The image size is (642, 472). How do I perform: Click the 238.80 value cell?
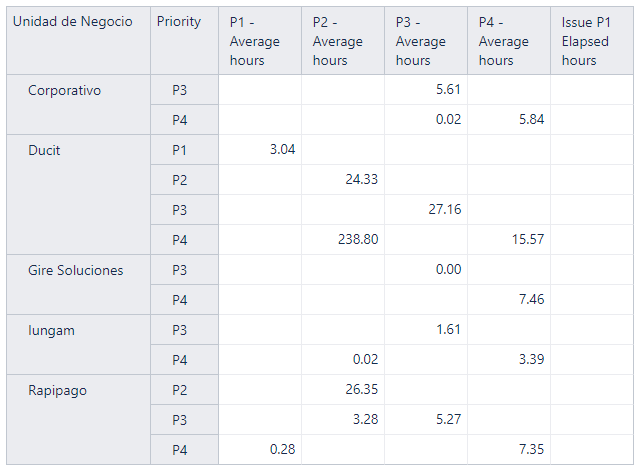coord(343,239)
